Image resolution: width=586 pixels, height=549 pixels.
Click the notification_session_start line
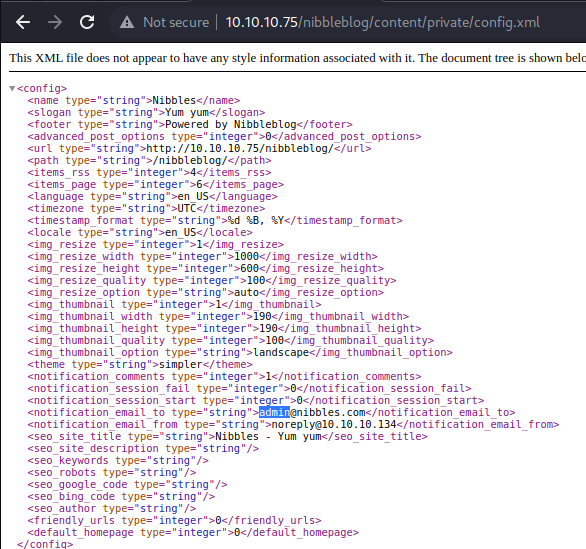256,400
